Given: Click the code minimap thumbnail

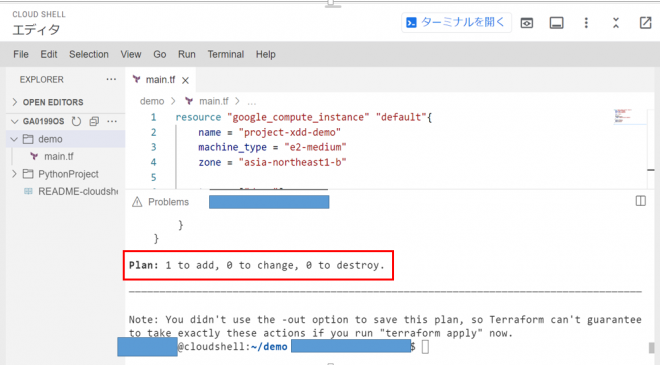Looking at the screenshot, I should (623, 116).
